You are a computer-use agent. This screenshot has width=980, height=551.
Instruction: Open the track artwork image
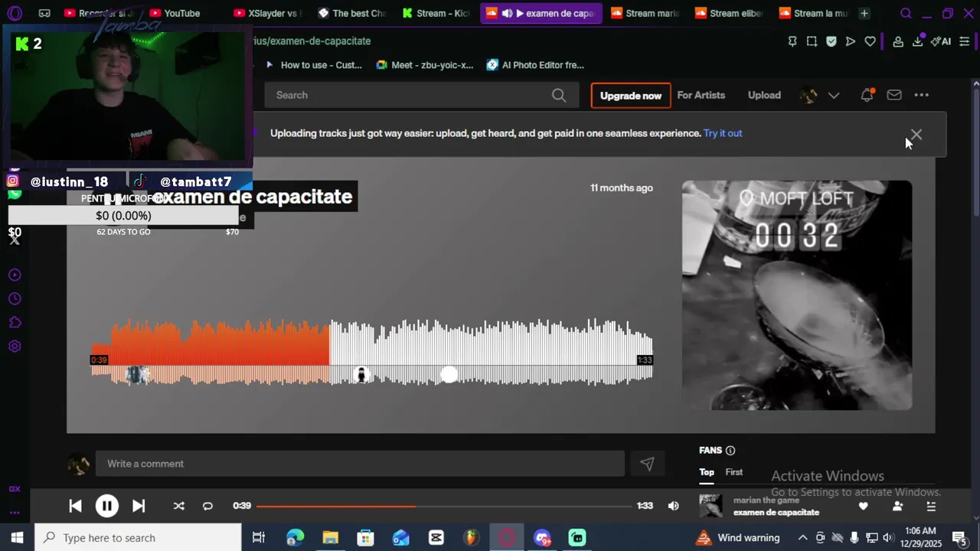(x=797, y=295)
